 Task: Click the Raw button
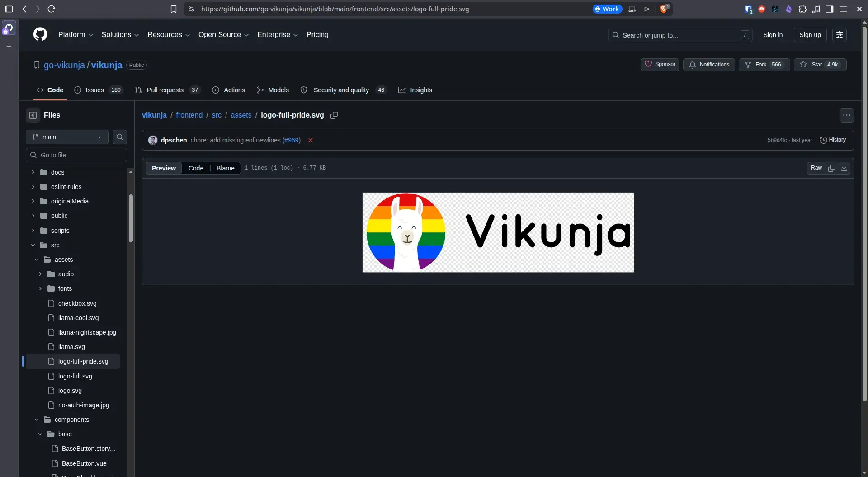[x=816, y=168]
